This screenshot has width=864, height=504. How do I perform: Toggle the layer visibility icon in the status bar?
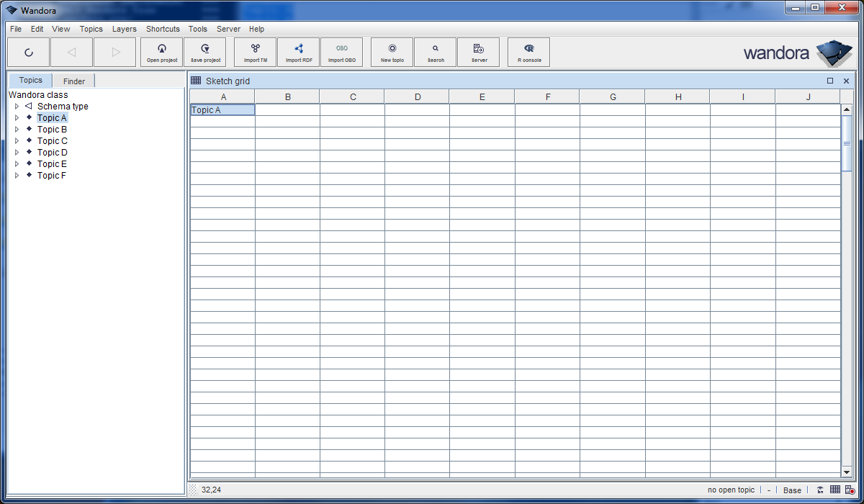pyautogui.click(x=820, y=490)
